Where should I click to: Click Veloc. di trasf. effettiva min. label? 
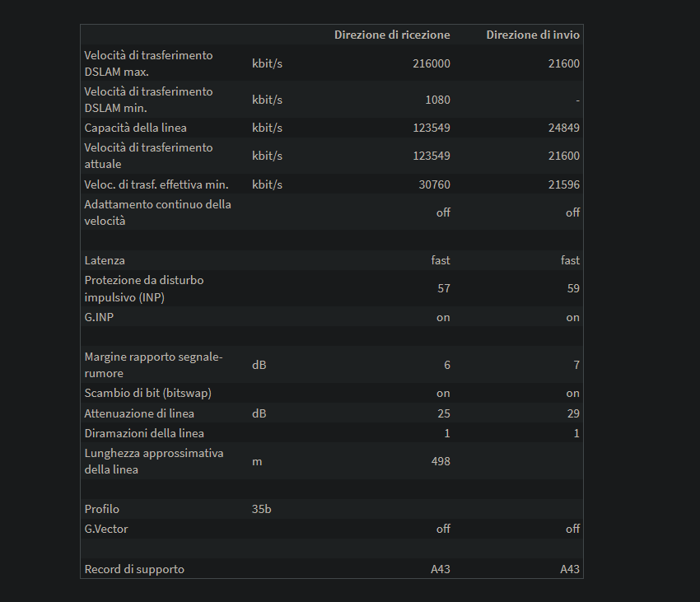(156, 184)
